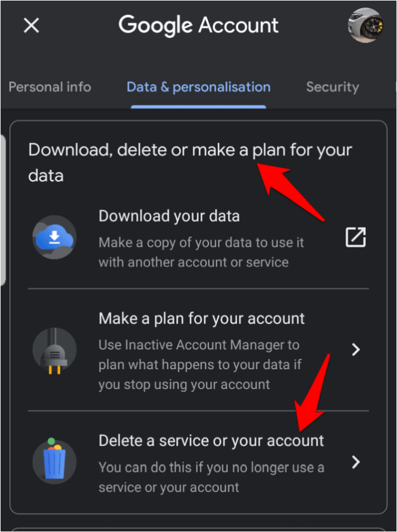Open the Download your data link
This screenshot has width=397, height=532.
(x=169, y=216)
